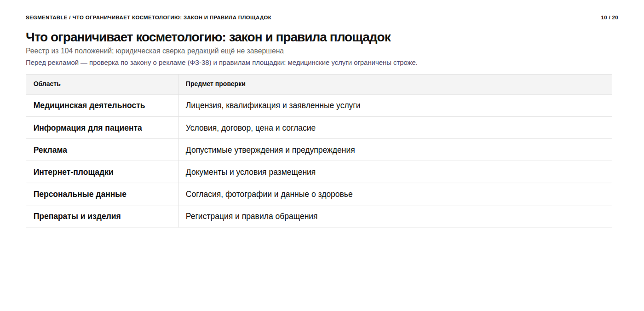Viewport: 644px width, 311px height.
Task: Click 'Документы и условия размещения' cell
Action: click(x=395, y=172)
